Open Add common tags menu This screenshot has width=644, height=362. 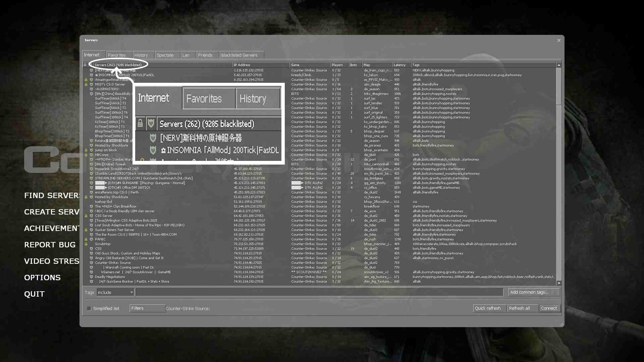[533, 292]
